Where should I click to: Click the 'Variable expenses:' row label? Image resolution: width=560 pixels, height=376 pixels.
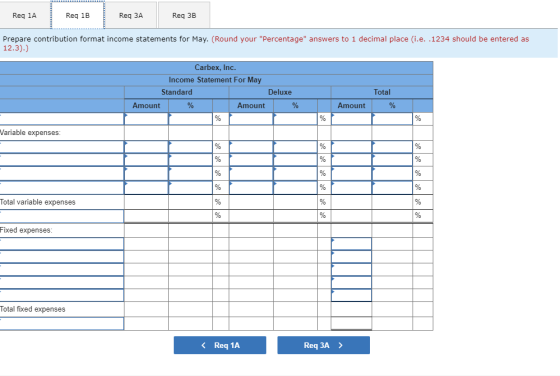pos(30,132)
